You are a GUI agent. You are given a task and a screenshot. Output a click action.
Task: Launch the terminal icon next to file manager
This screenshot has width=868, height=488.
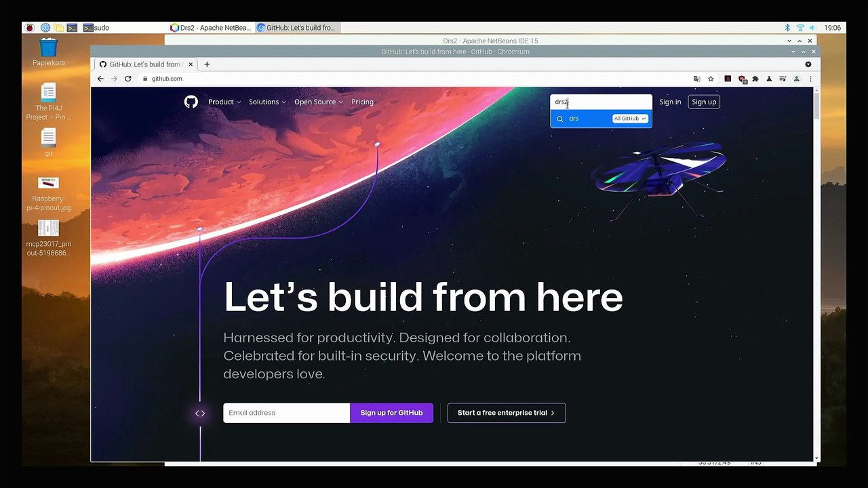73,28
